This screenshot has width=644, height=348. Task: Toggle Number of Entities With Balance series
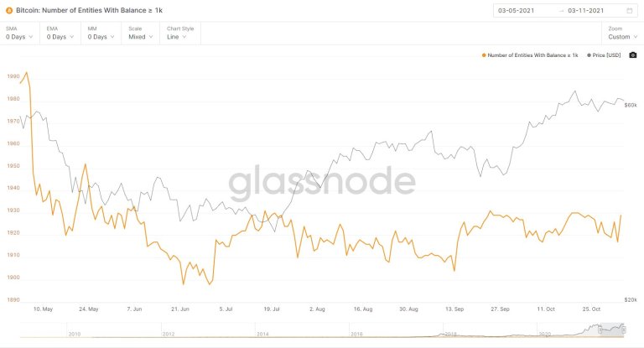point(532,55)
